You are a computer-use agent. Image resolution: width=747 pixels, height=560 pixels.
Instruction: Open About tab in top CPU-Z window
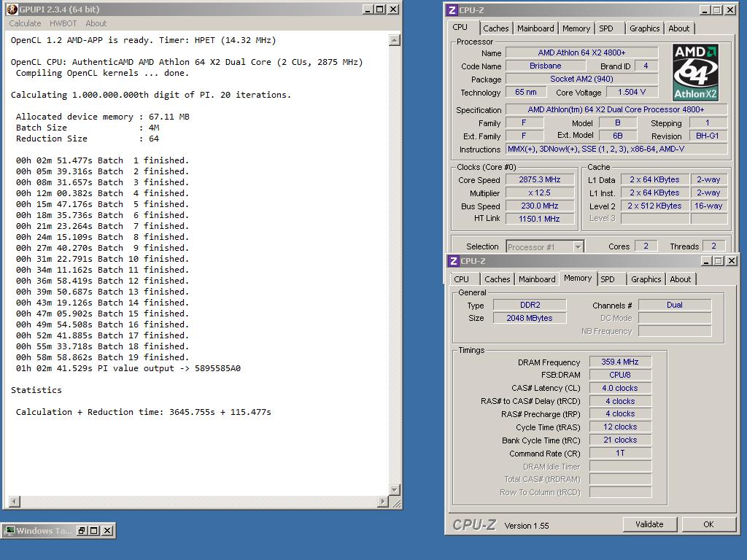[x=679, y=28]
